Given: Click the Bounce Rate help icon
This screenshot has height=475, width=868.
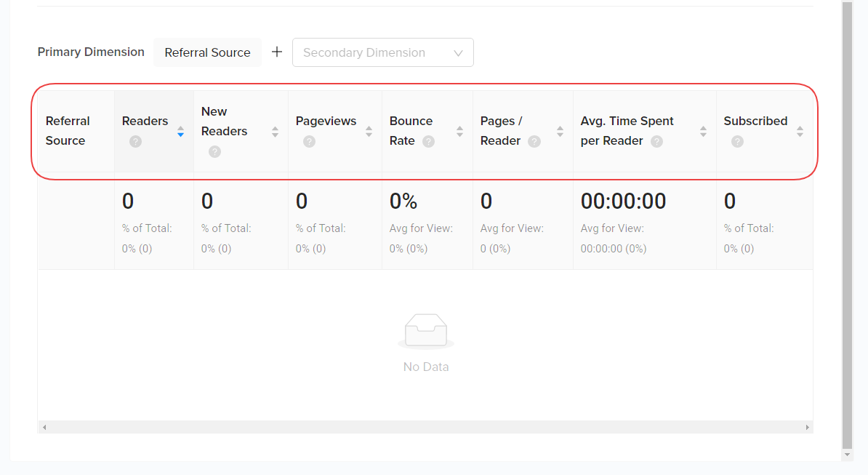Looking at the screenshot, I should pyautogui.click(x=428, y=142).
